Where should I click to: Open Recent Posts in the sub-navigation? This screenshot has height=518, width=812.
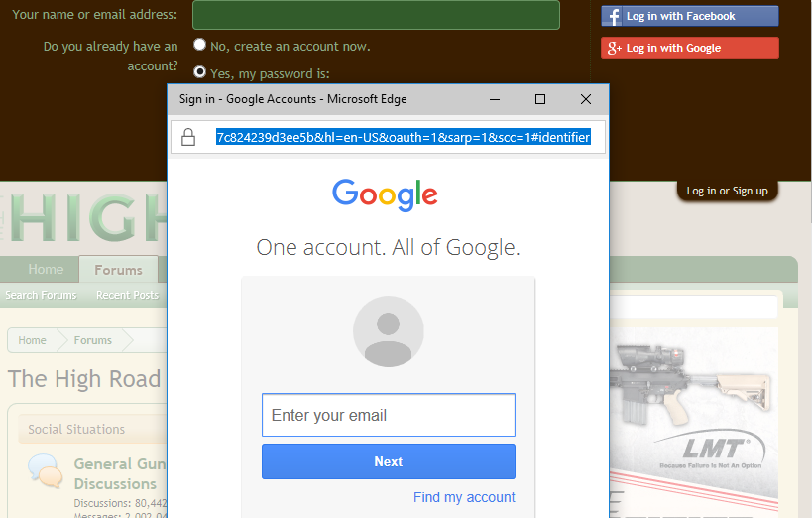127,295
